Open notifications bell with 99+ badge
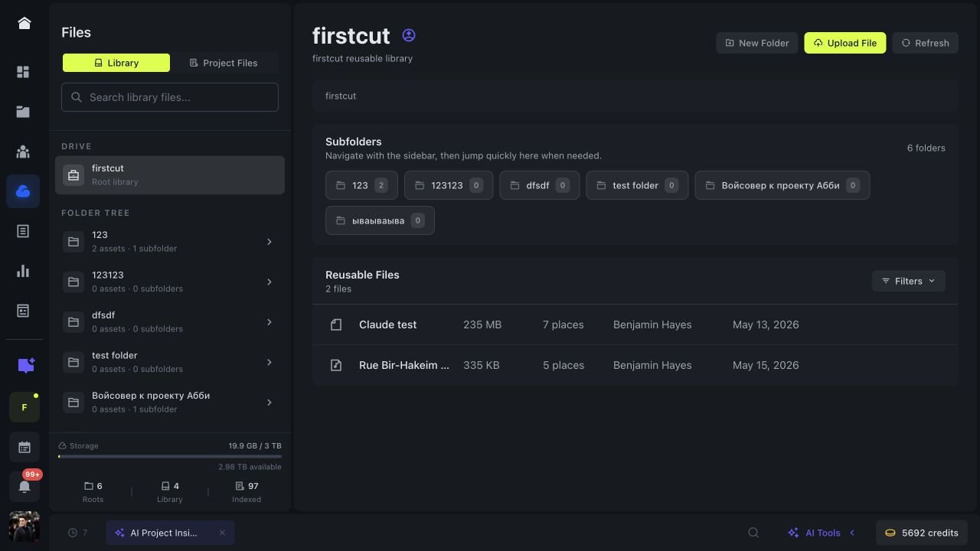 (x=24, y=487)
